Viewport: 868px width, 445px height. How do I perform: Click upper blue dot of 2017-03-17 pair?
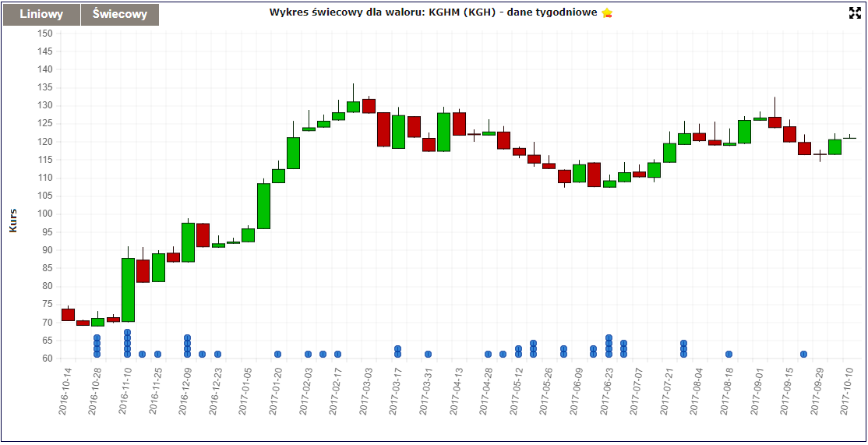[398, 348]
